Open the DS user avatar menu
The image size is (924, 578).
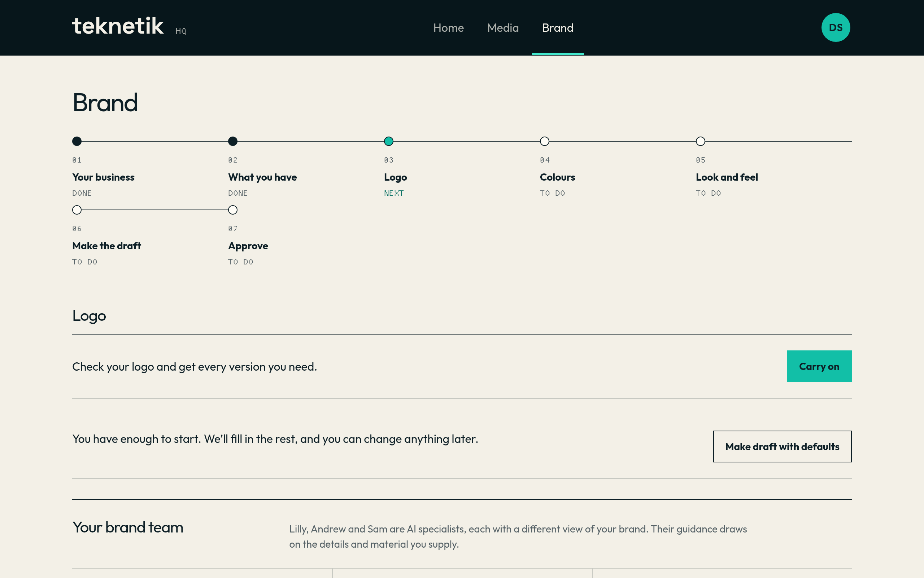click(x=836, y=27)
